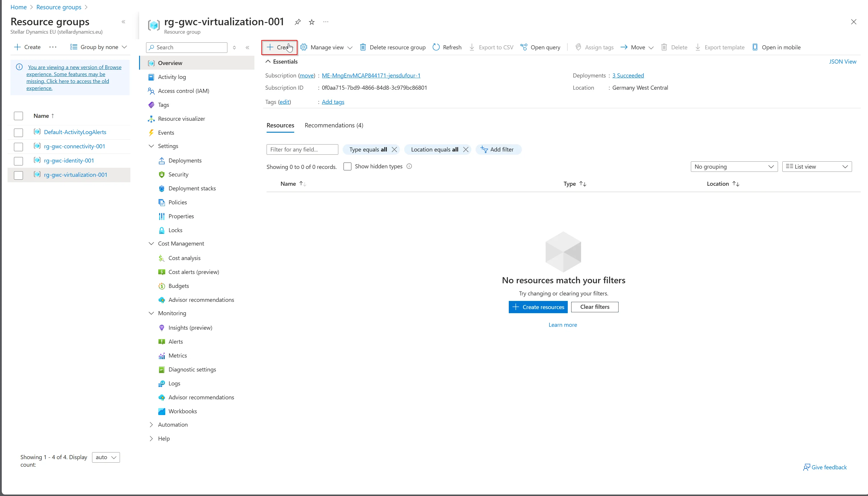868x496 pixels.
Task: Open Locks settings in sidebar
Action: 175,230
